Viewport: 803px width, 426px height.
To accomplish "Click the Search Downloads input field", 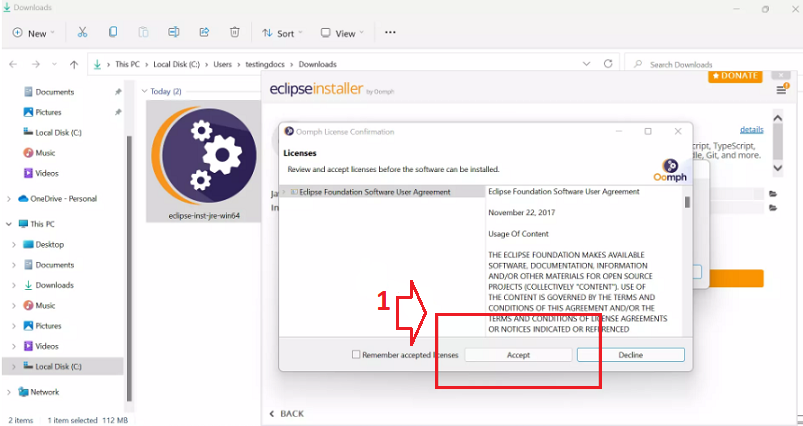I will tap(715, 64).
